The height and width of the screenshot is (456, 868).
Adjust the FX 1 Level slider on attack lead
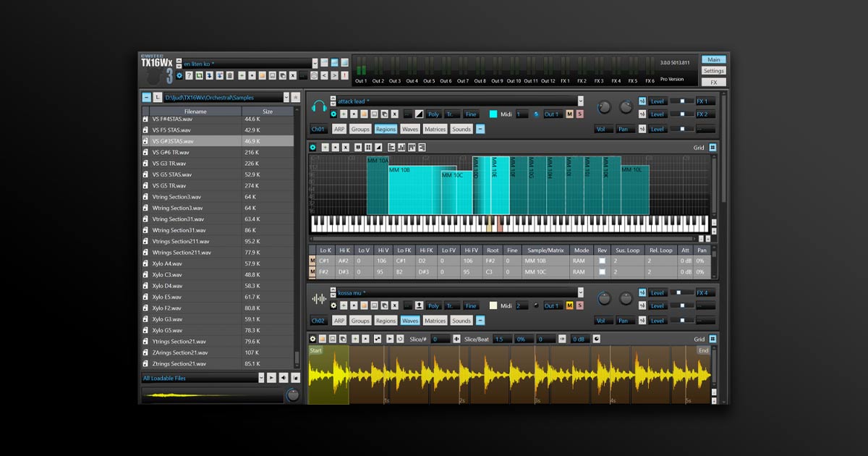click(x=682, y=101)
